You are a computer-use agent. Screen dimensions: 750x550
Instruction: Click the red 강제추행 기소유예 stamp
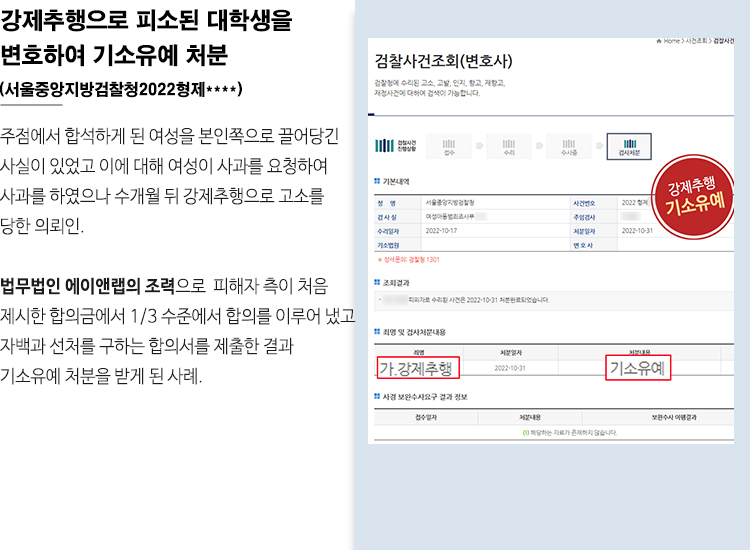click(x=692, y=199)
